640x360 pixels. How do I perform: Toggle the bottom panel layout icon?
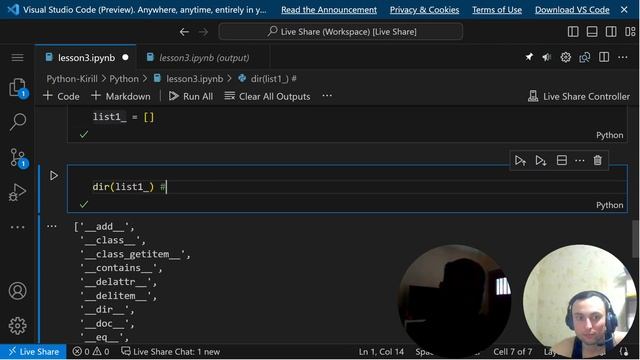point(592,31)
